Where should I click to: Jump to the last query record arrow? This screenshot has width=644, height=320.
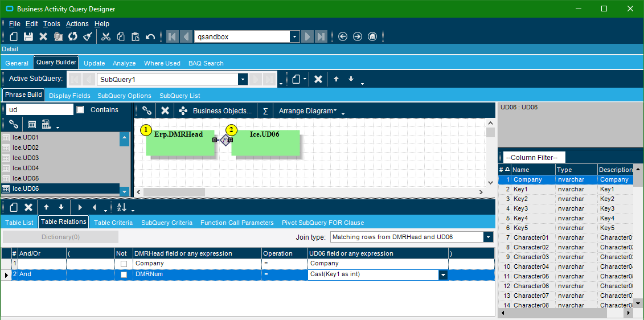tap(321, 36)
